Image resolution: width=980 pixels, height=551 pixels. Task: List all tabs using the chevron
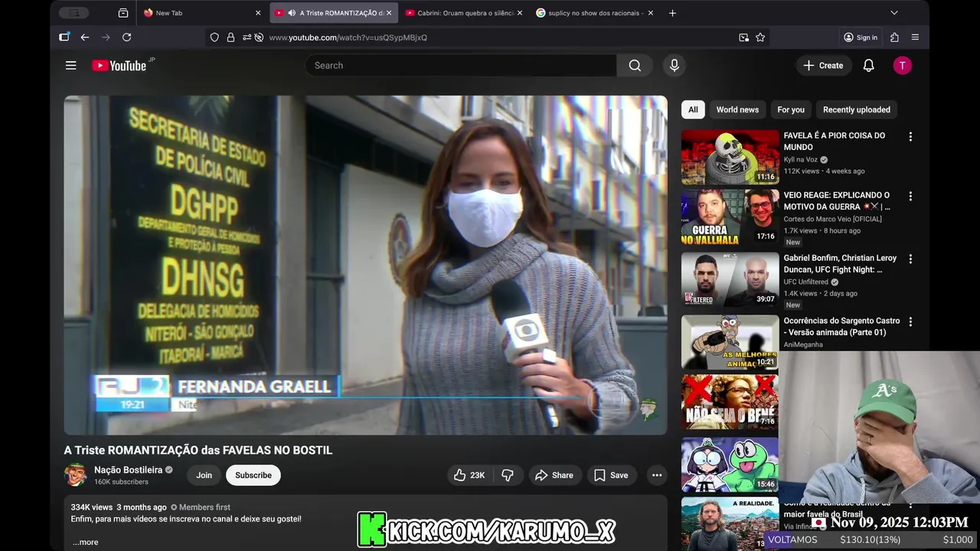click(893, 13)
